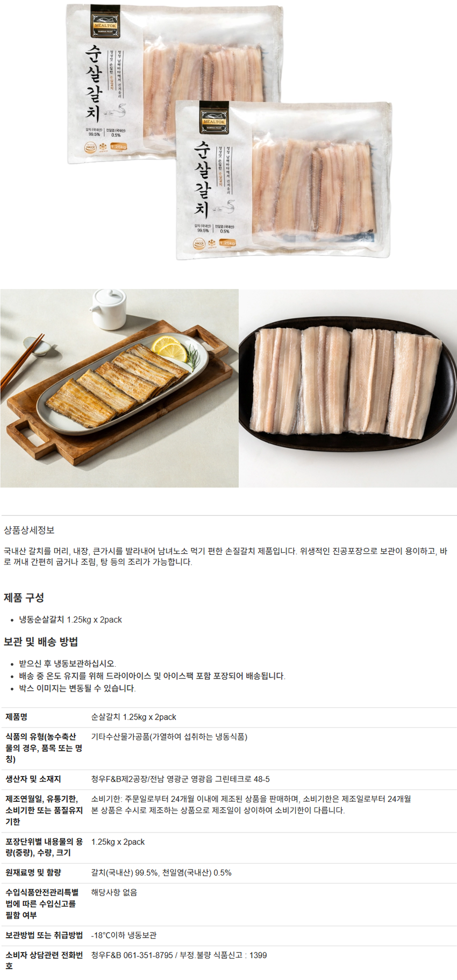
Task: Click the 제품 구성 section heading
Action: 24,597
